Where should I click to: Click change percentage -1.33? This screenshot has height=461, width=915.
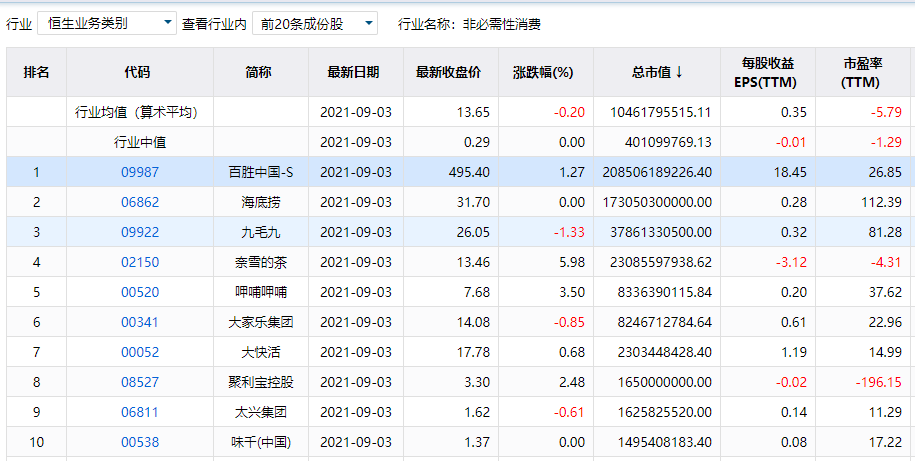(569, 232)
